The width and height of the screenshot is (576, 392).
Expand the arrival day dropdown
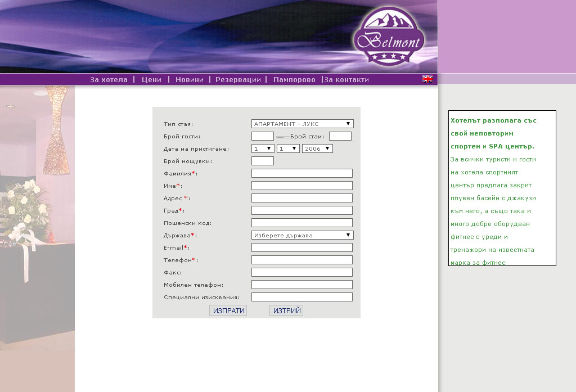[x=263, y=148]
